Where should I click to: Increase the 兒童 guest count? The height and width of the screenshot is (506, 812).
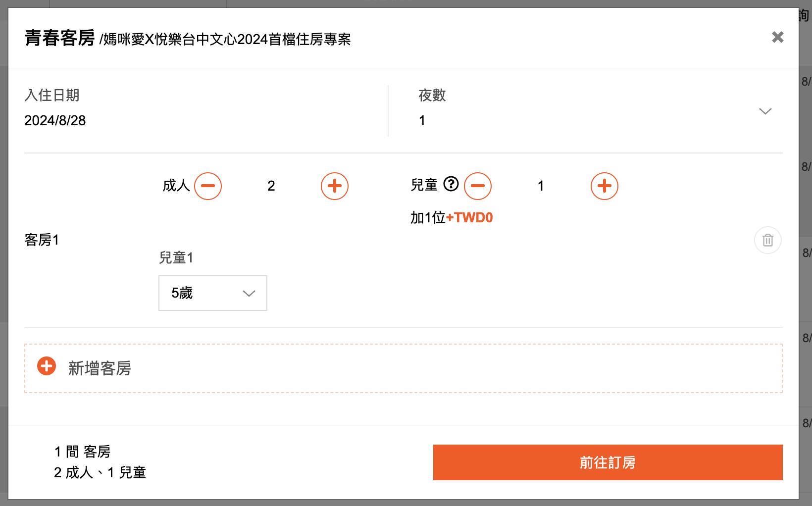click(x=605, y=186)
